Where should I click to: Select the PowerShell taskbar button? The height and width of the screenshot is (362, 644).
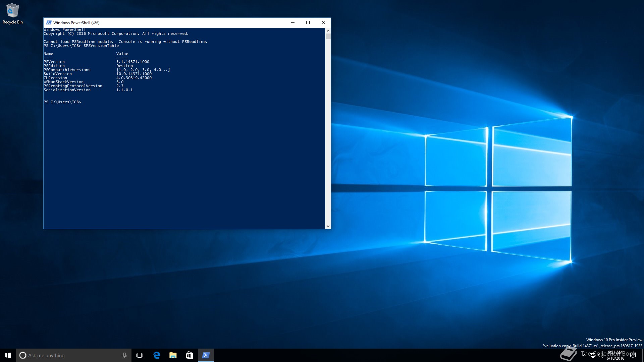(x=206, y=355)
